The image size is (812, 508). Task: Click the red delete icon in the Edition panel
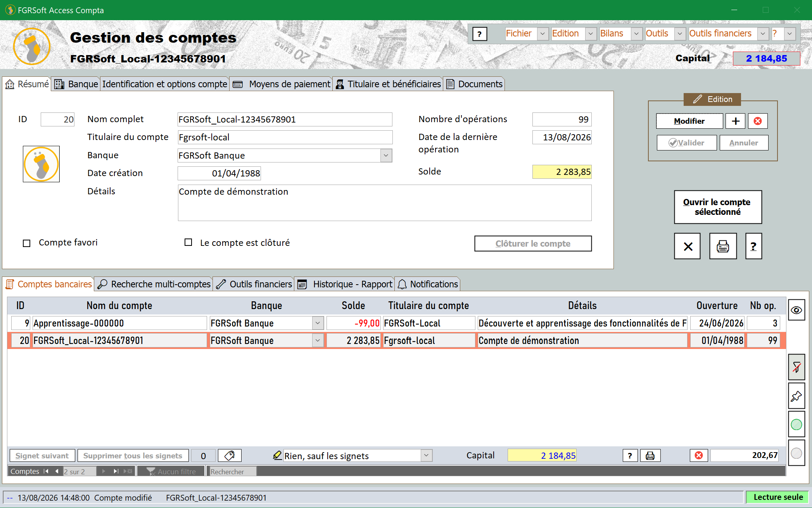click(758, 121)
